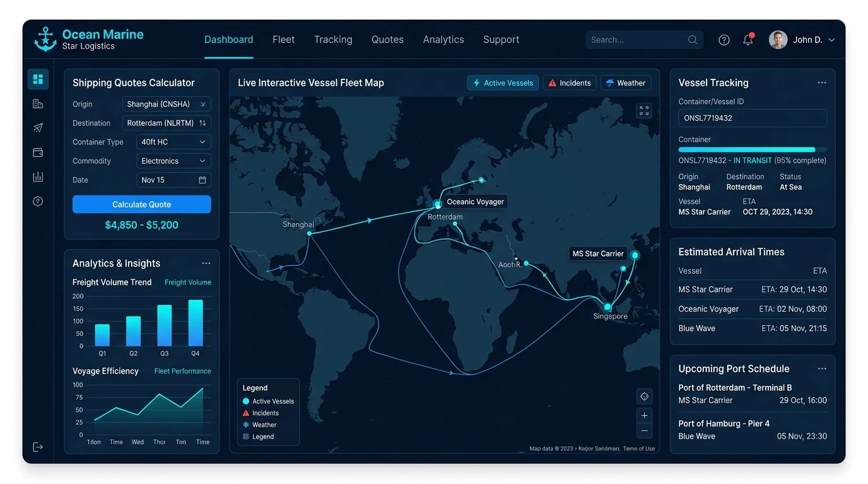Screen dimensions: 868x484
Task: Click the Container/Vessel ID input field
Action: click(753, 118)
